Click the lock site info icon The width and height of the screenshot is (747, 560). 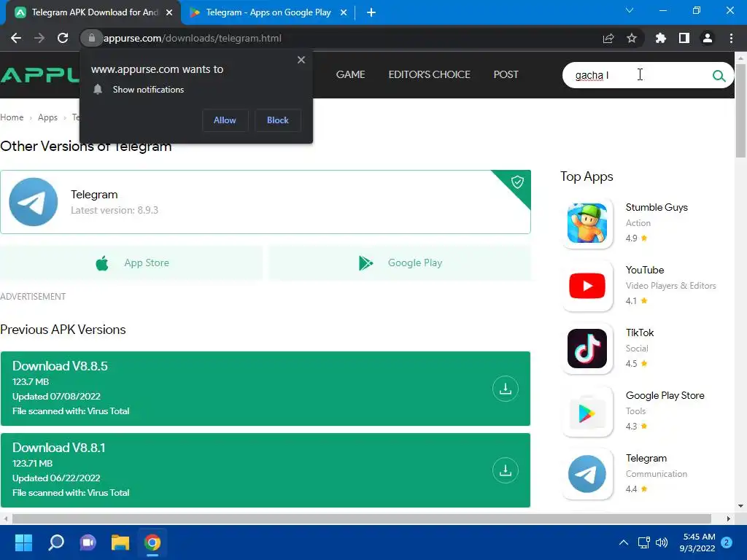tap(92, 38)
